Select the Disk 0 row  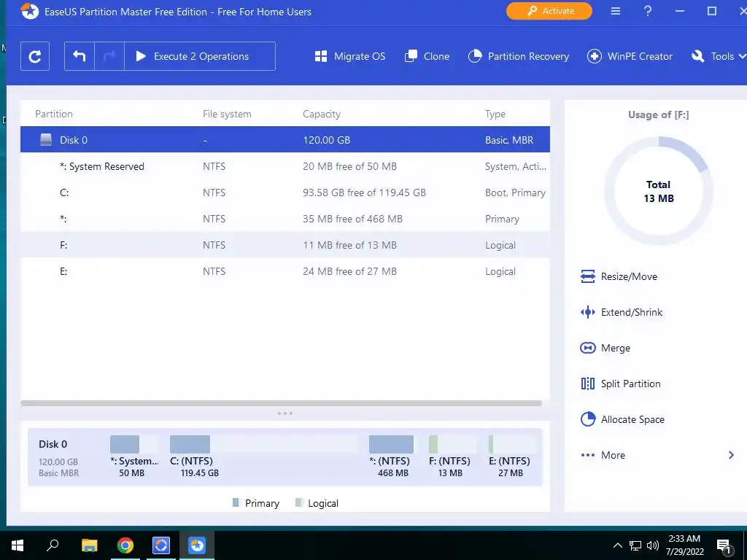(x=285, y=139)
